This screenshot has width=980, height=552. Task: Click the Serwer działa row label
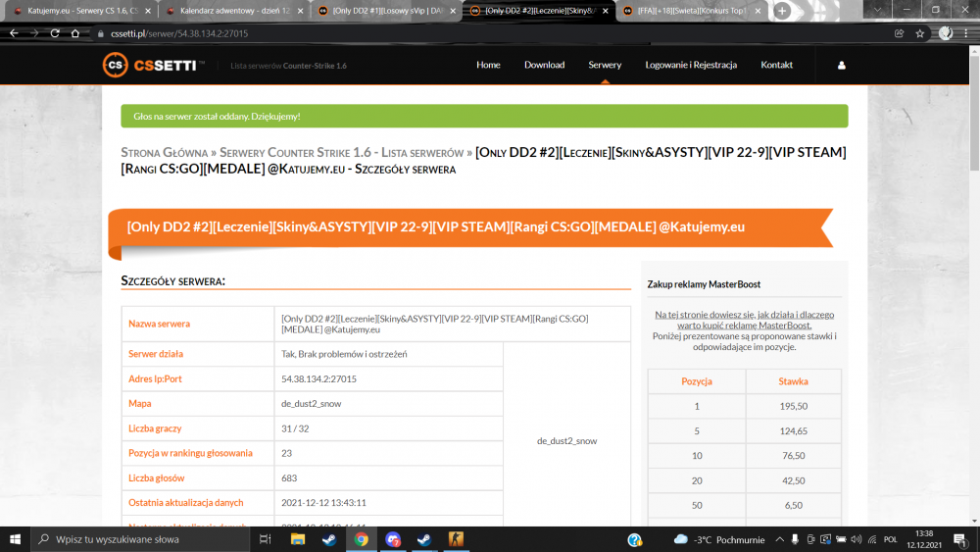[x=156, y=354]
